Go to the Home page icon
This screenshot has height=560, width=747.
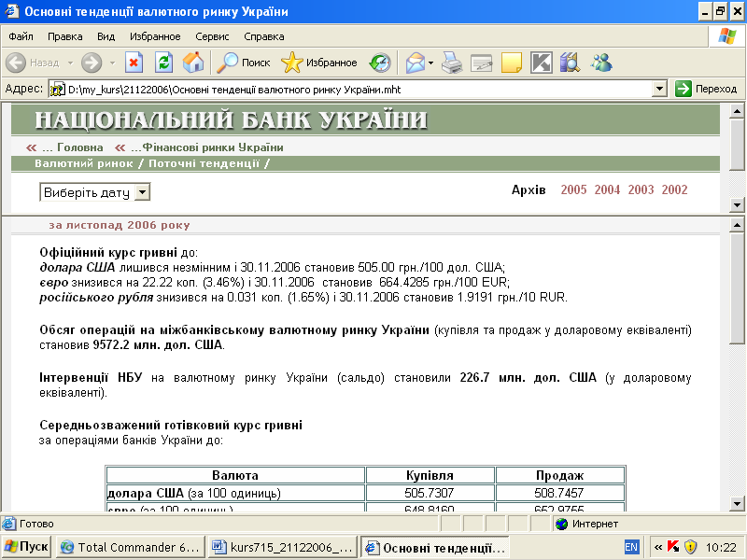[x=193, y=63]
